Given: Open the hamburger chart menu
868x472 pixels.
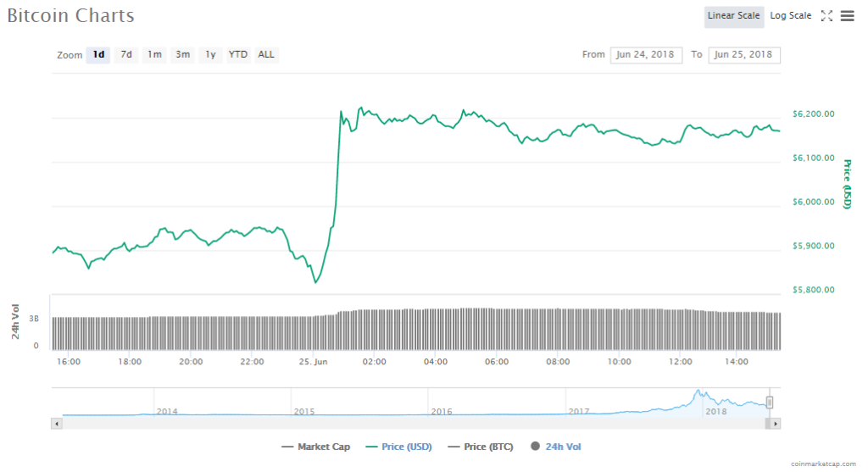Looking at the screenshot, I should pyautogui.click(x=847, y=15).
